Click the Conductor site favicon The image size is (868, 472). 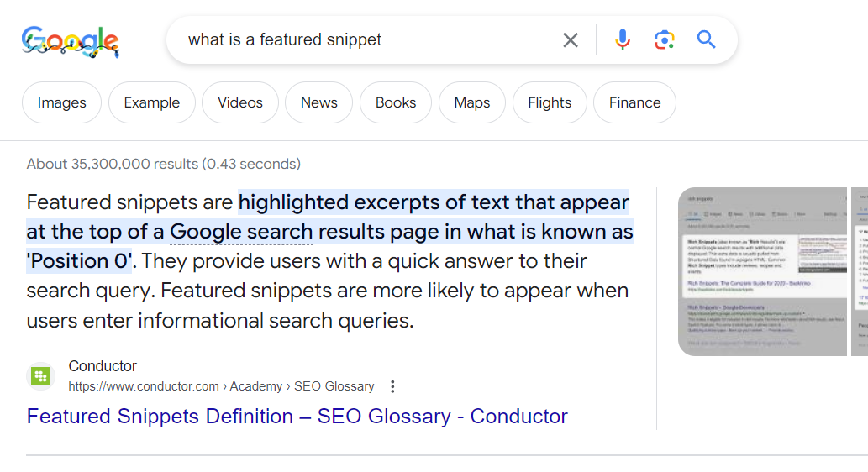pyautogui.click(x=40, y=376)
